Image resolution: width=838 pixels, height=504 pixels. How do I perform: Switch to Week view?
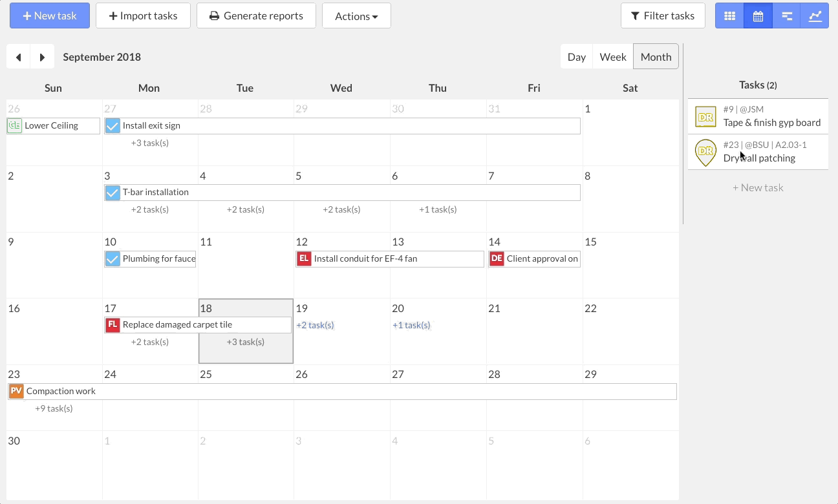tap(613, 57)
